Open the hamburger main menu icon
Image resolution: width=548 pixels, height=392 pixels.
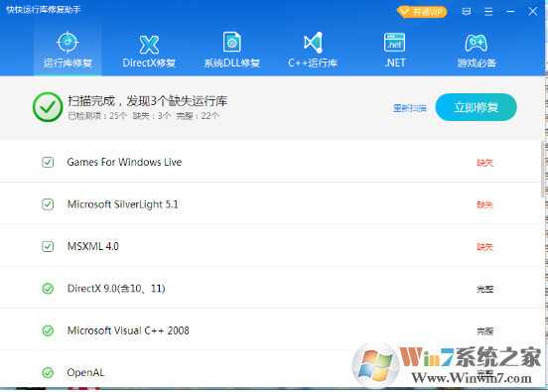coord(488,12)
